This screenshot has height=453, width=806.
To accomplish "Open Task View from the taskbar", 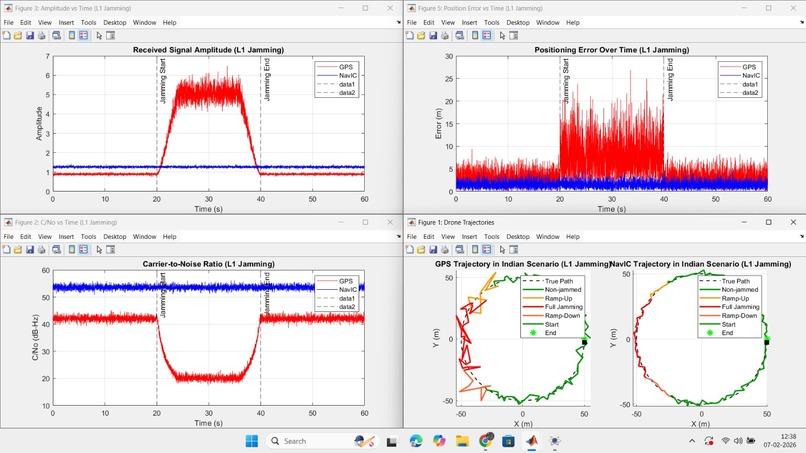I will pyautogui.click(x=392, y=441).
